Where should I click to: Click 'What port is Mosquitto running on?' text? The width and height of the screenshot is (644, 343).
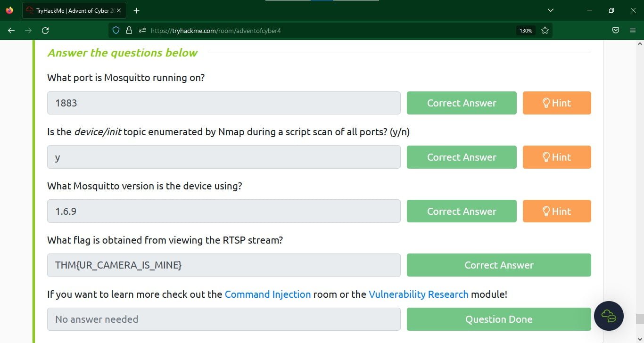(x=126, y=78)
